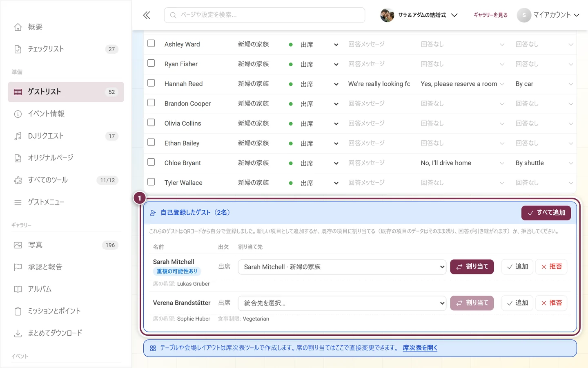Click the イベント情報 info icon
This screenshot has height=368, width=588.
coord(18,114)
